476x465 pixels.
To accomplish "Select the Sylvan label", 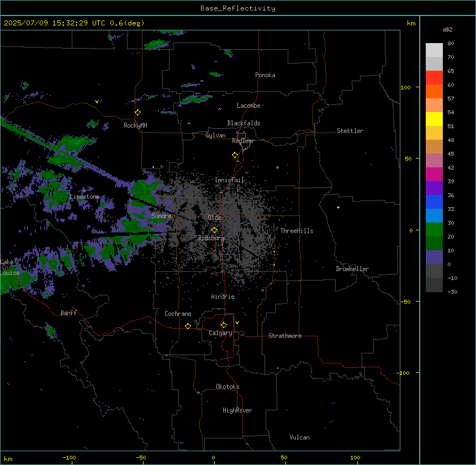I will click(215, 135).
